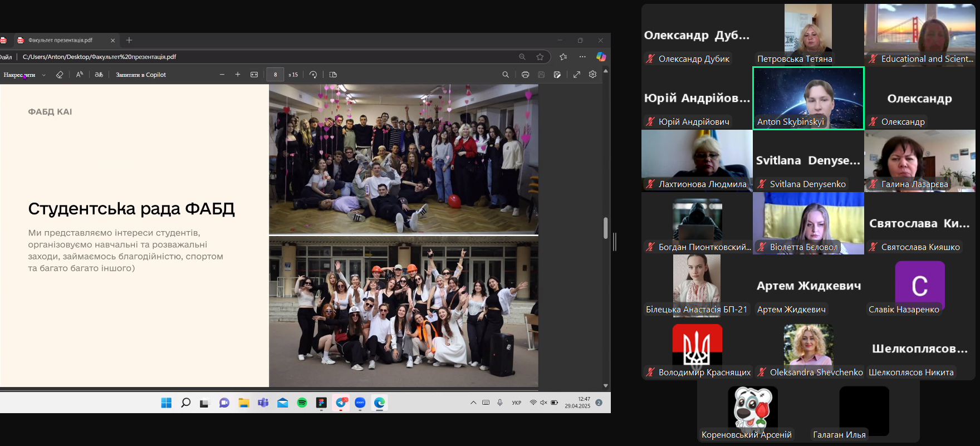Viewport: 980px width, 446px height.
Task: Toggle fit-to-width page mode
Action: (x=254, y=75)
